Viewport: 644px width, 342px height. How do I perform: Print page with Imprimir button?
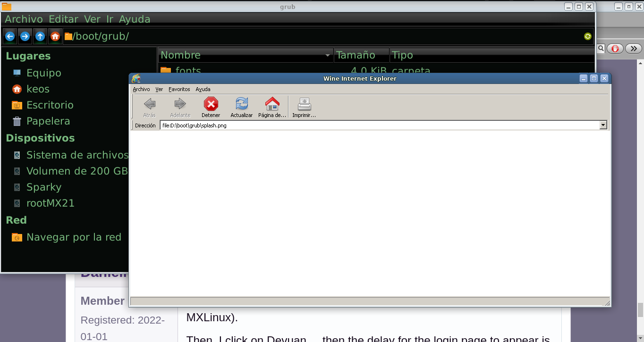(x=304, y=108)
